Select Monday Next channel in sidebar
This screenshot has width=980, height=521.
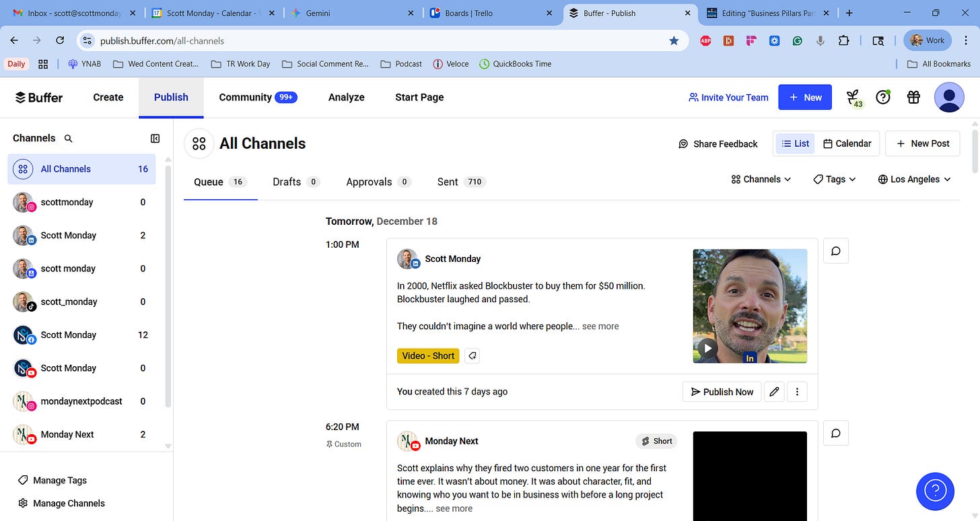(81, 434)
